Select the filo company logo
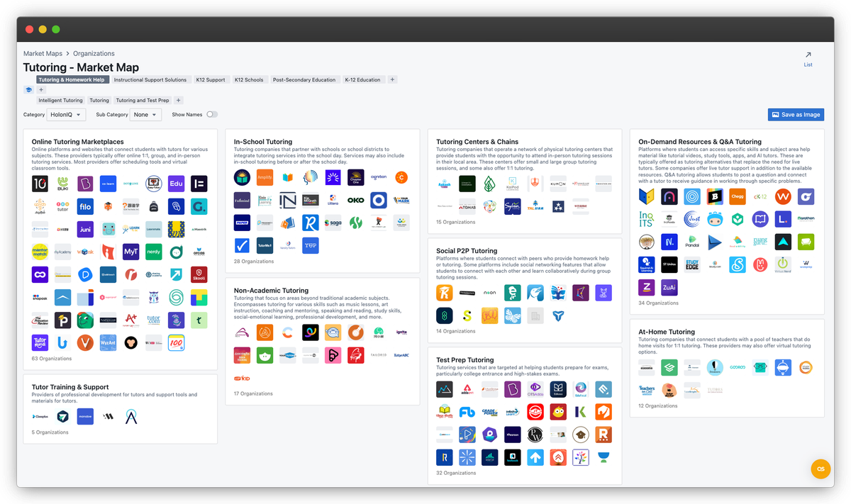Image resolution: width=851 pixels, height=504 pixels. 85,207
